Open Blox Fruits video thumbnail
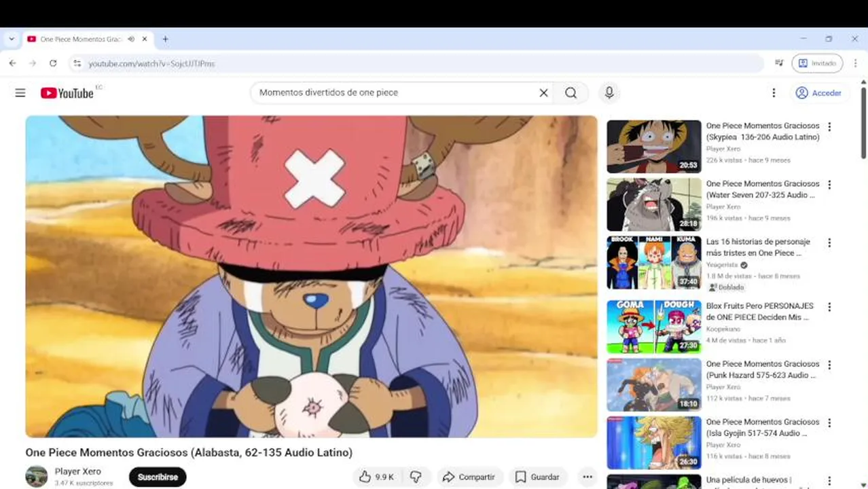 [654, 327]
